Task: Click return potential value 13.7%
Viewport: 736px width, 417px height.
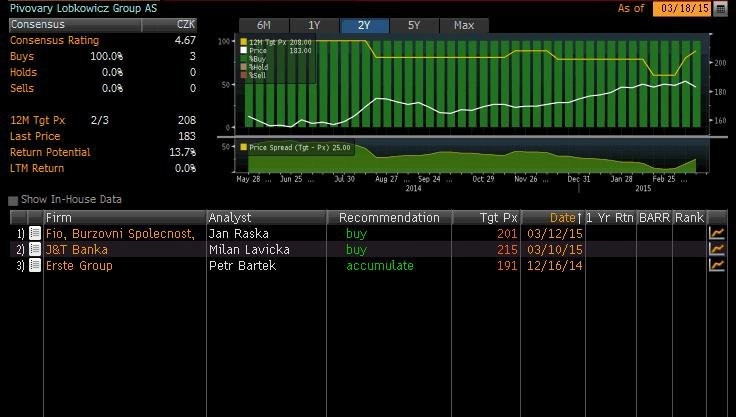Action: pos(183,152)
